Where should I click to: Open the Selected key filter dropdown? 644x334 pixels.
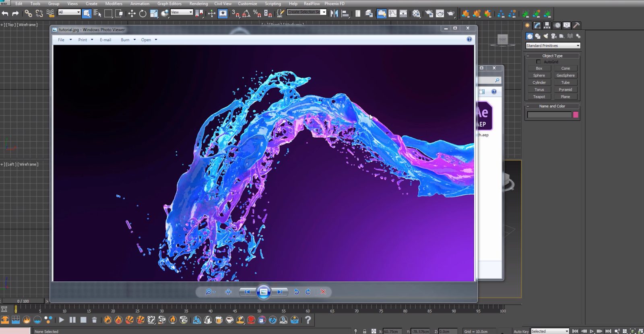[x=549, y=331]
